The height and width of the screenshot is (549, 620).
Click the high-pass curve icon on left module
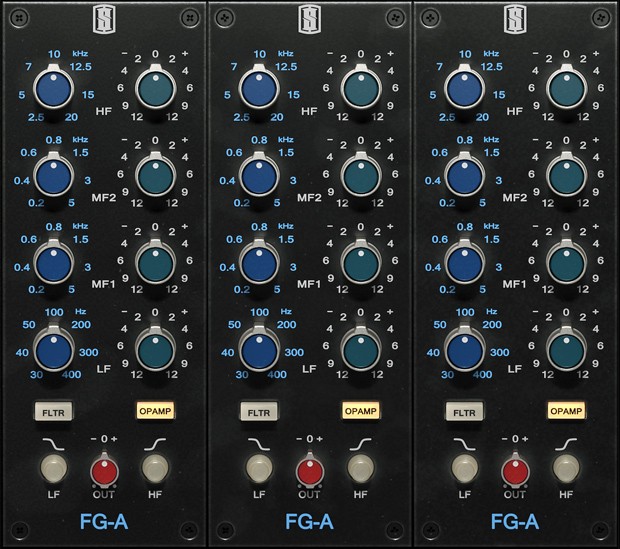tap(155, 444)
